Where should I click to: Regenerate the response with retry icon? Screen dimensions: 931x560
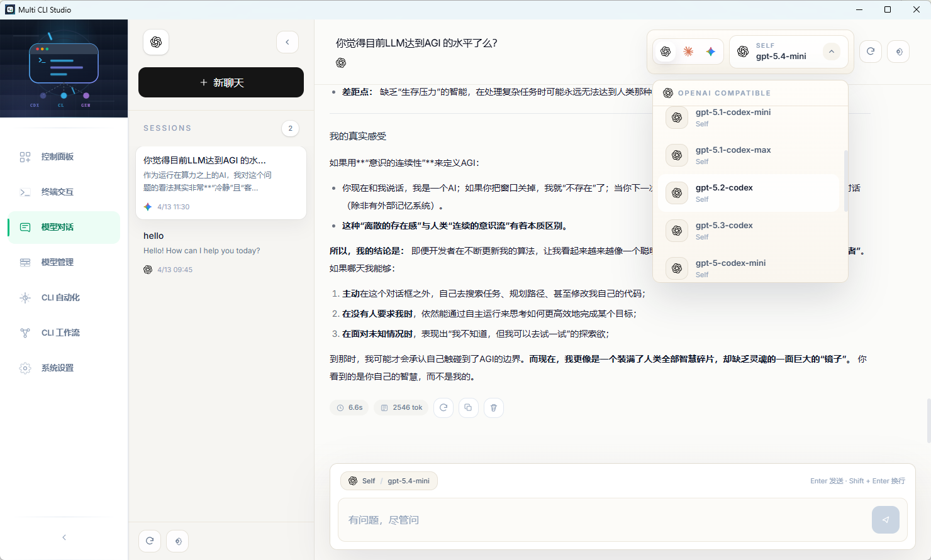pos(443,407)
